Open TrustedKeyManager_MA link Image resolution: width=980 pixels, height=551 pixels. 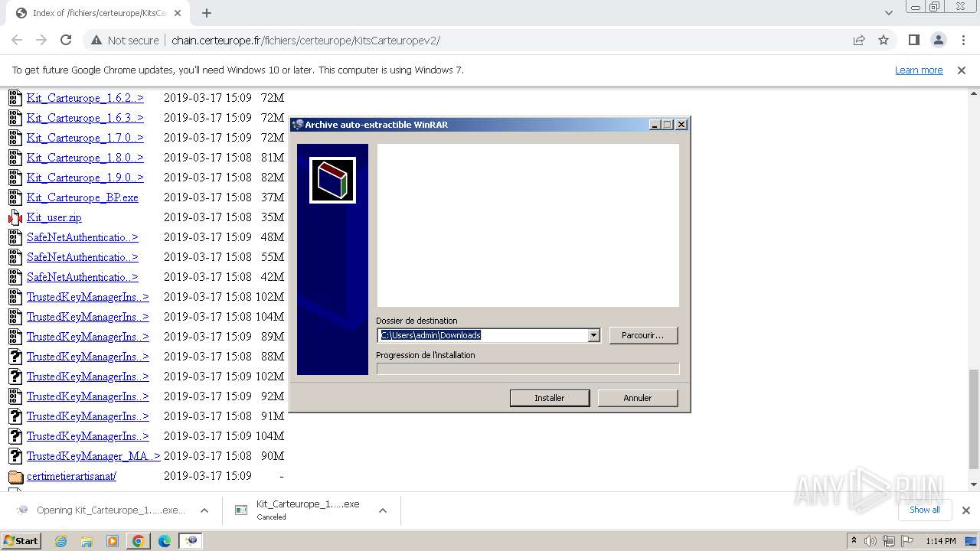(93, 456)
